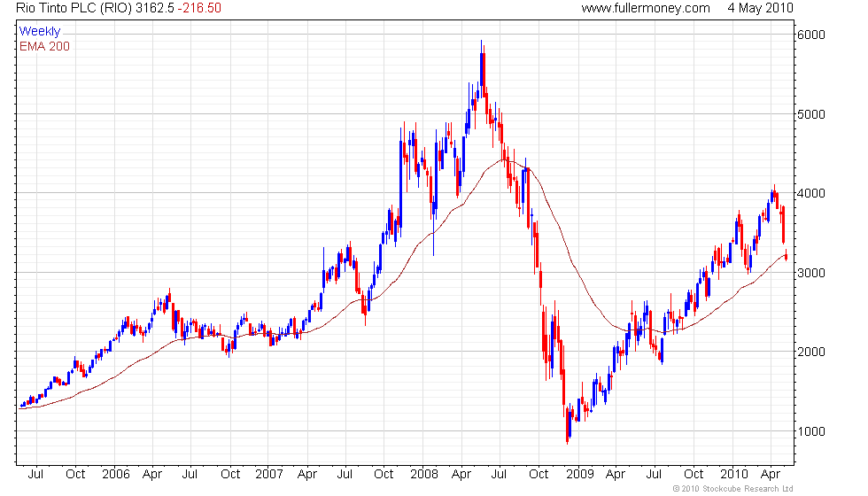Click the date '4 May 2010'

pos(760,8)
